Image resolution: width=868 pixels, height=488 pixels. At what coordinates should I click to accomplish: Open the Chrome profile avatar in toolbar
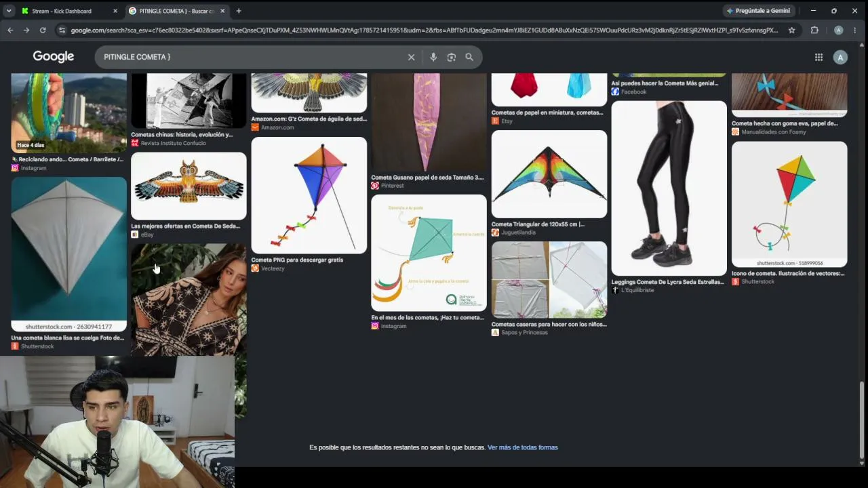[839, 30]
